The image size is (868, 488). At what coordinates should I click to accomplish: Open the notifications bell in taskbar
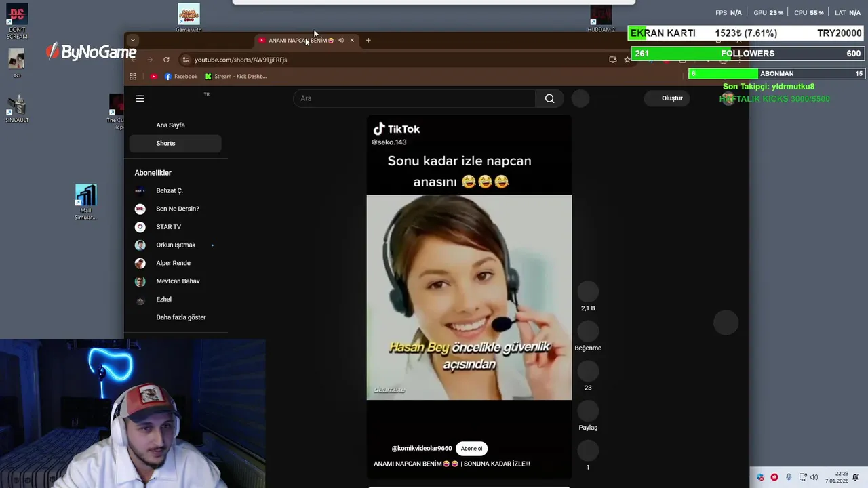[856, 477]
